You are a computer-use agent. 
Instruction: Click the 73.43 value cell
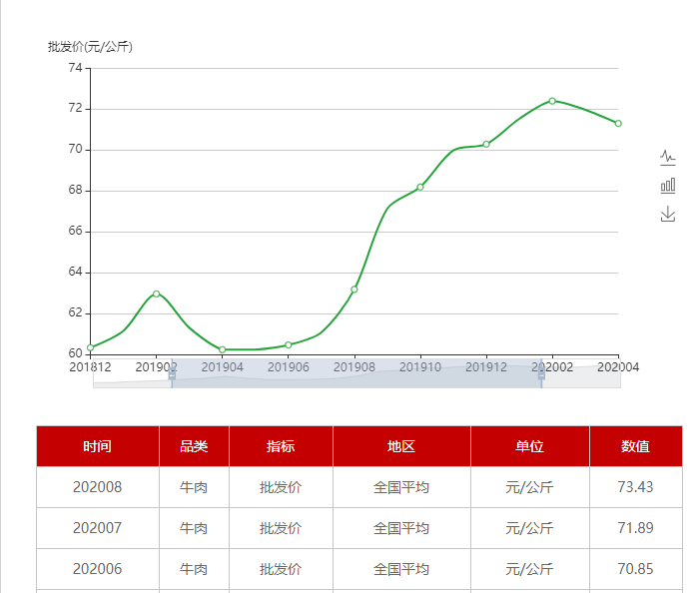635,487
